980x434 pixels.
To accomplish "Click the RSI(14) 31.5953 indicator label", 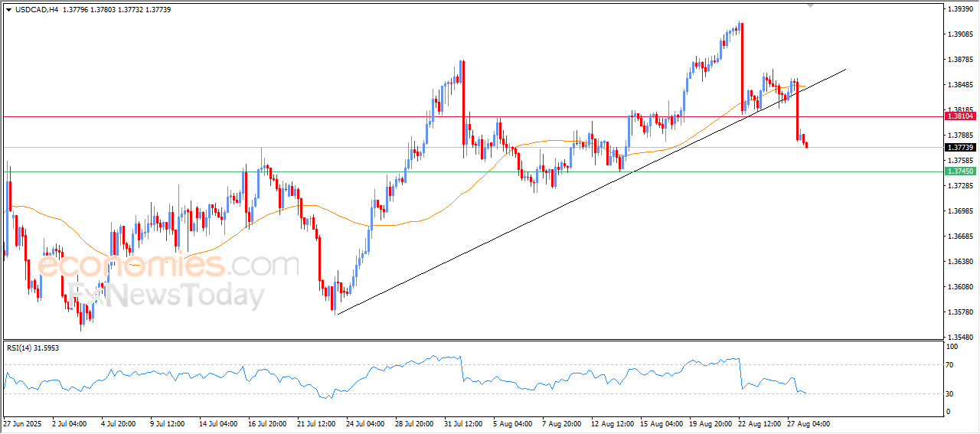I will [x=33, y=348].
